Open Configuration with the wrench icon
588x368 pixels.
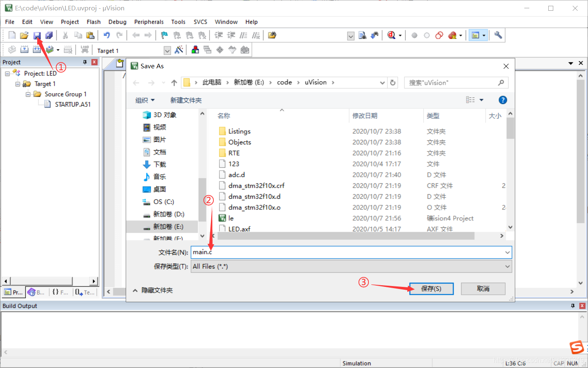pos(498,36)
